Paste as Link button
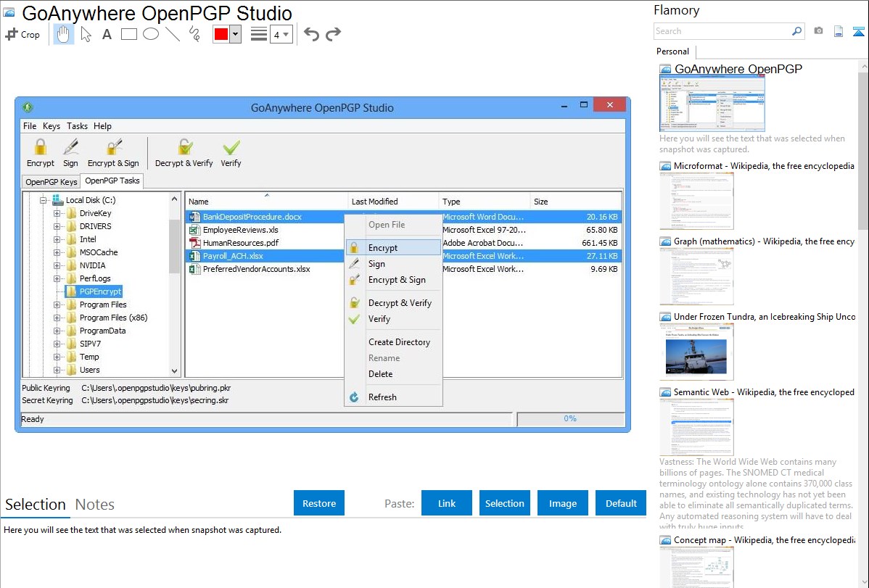Viewport: 869px width, 588px height. (447, 503)
